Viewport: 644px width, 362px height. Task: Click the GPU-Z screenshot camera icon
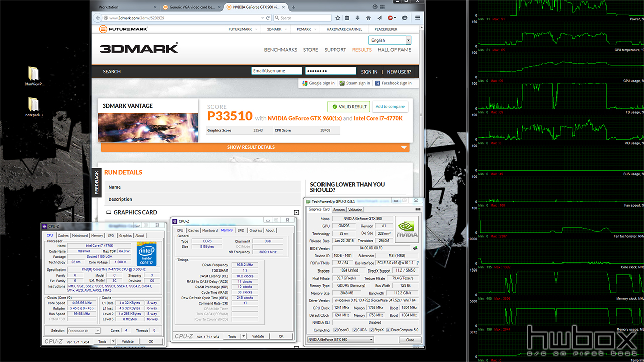(418, 209)
